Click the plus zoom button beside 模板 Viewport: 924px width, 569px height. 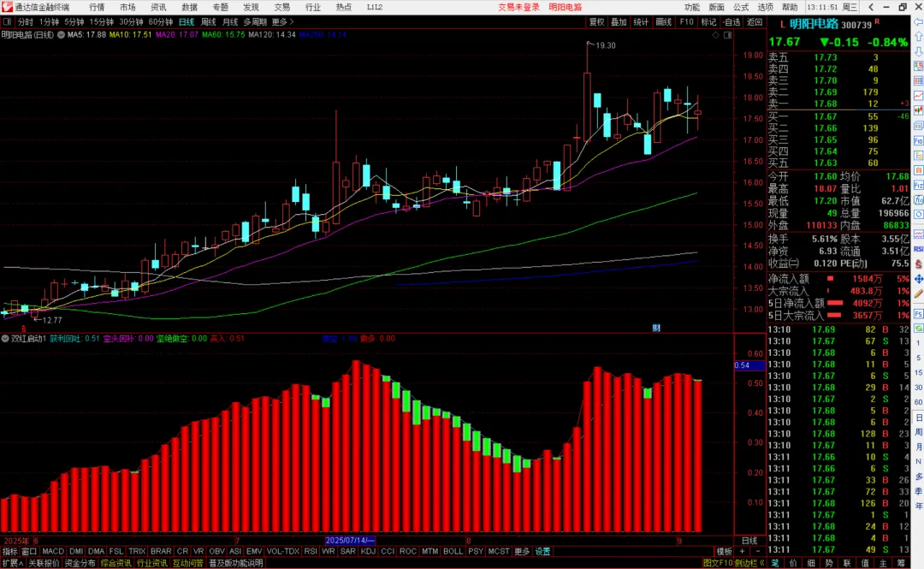(x=742, y=551)
